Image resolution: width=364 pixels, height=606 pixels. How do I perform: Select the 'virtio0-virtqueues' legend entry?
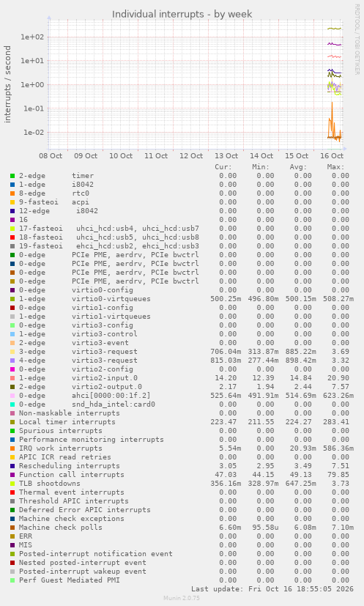[111, 299]
